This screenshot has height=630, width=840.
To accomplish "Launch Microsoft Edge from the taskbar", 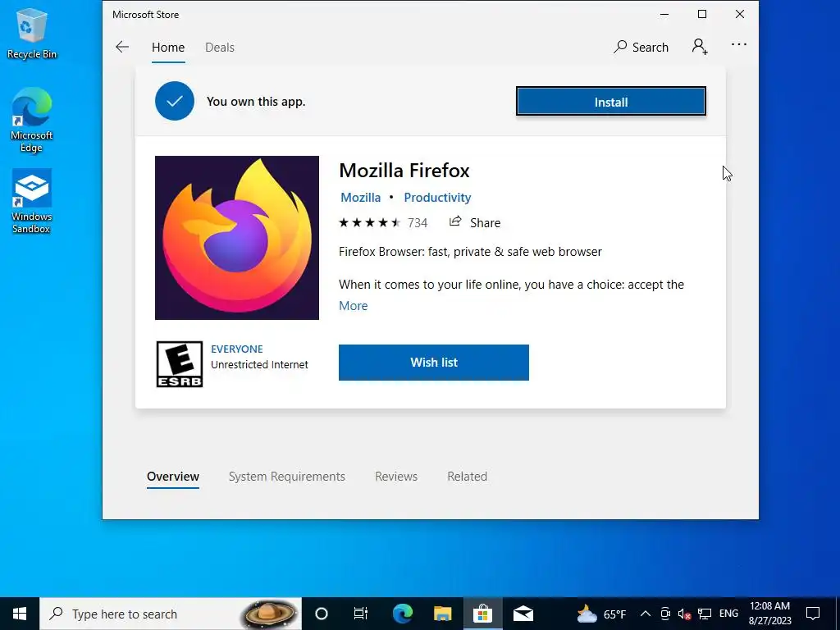I will [402, 614].
